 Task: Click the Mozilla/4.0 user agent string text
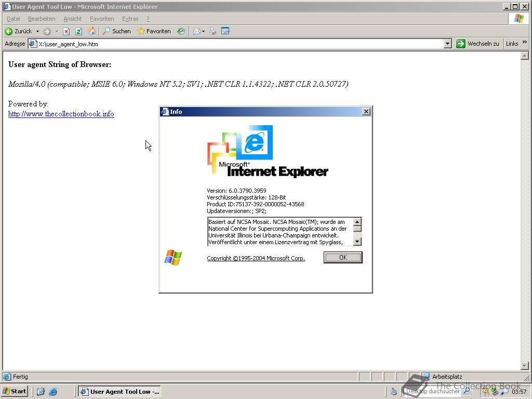[178, 84]
